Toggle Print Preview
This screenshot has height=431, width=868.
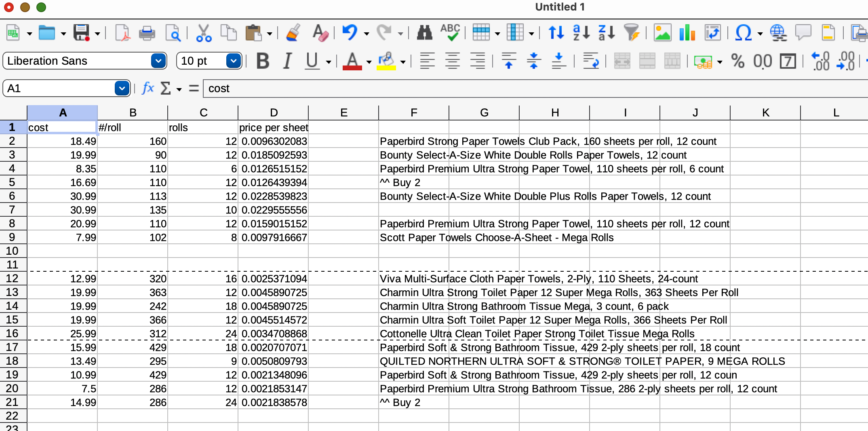(173, 33)
